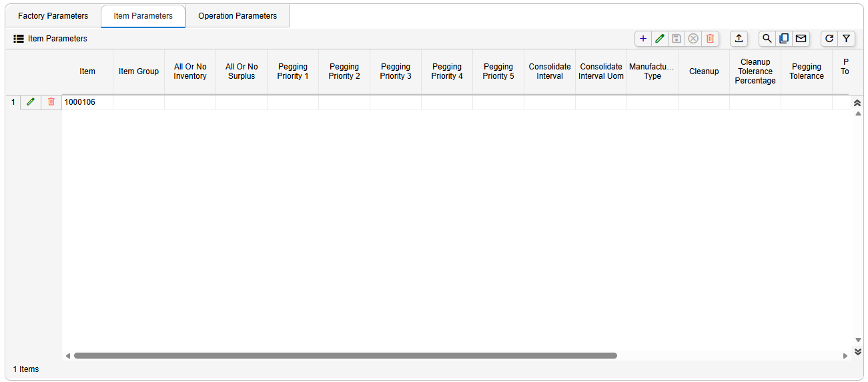Switch to the Factory Parameters tab

(x=53, y=16)
